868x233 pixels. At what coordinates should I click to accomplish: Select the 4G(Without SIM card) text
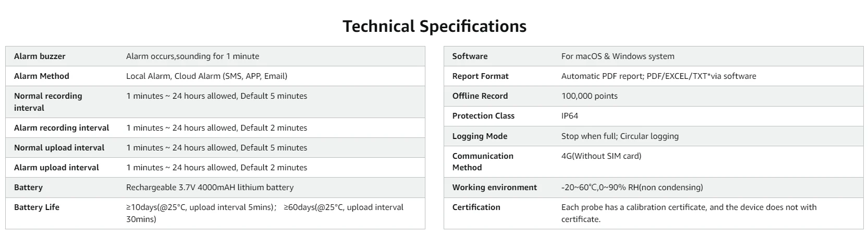pos(601,156)
